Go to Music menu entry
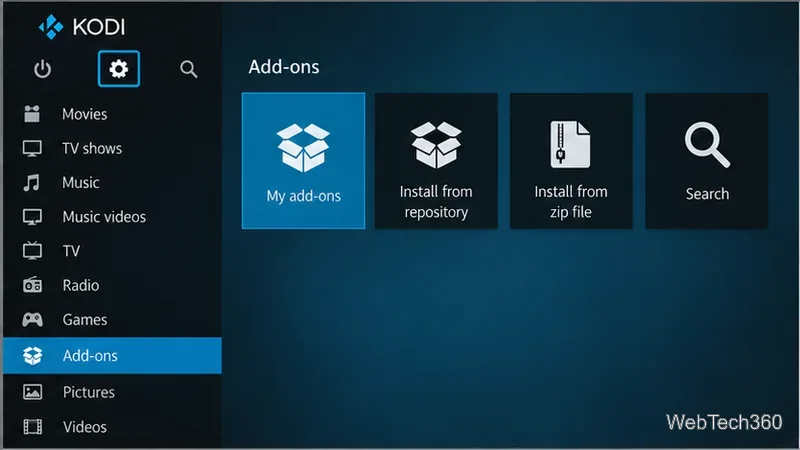 pos(112,183)
